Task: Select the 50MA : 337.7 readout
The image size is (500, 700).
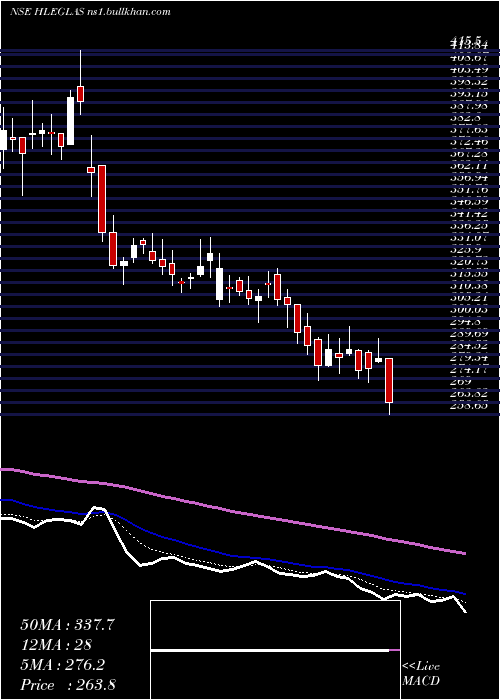Action: [x=67, y=625]
